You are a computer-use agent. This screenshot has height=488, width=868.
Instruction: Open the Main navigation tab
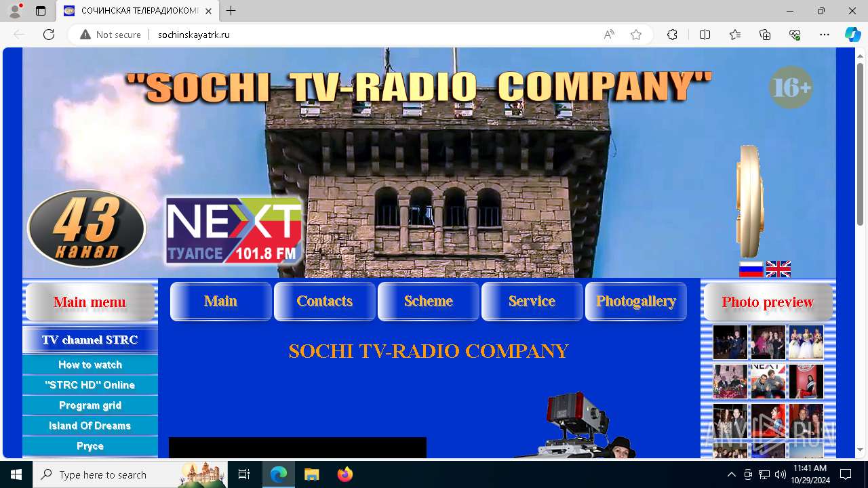pyautogui.click(x=220, y=302)
